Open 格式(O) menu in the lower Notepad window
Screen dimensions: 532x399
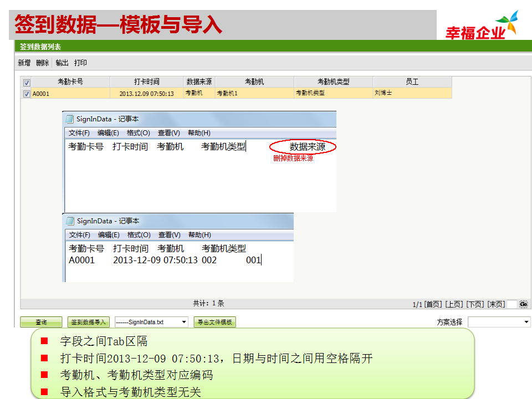[139, 235]
